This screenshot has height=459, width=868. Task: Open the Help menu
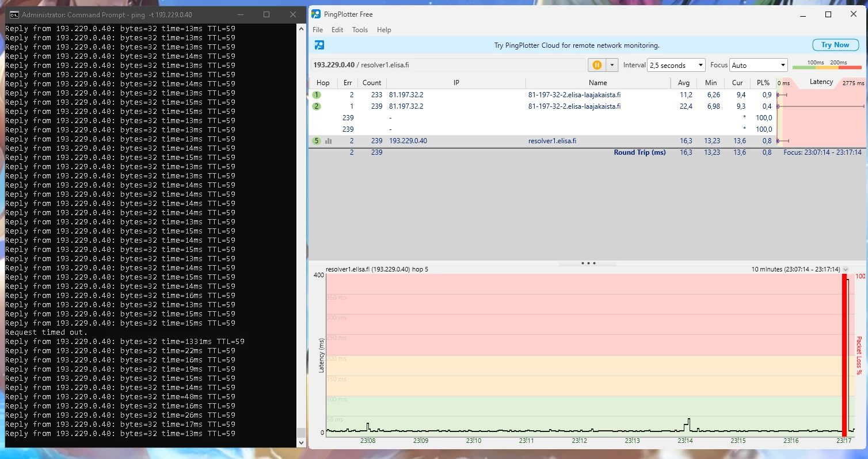click(384, 30)
